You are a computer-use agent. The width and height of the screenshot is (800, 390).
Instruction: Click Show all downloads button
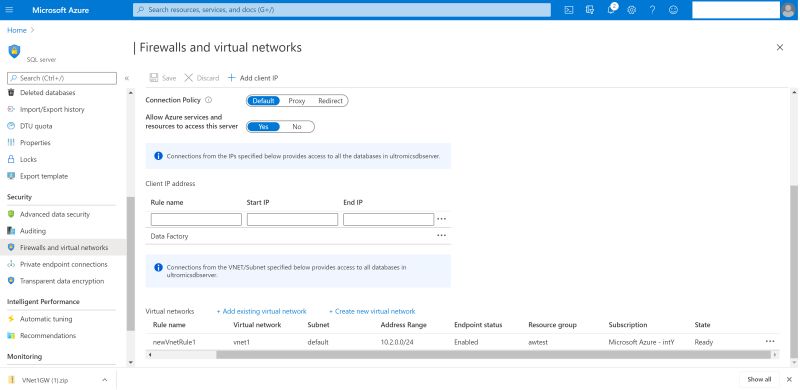tap(759, 379)
